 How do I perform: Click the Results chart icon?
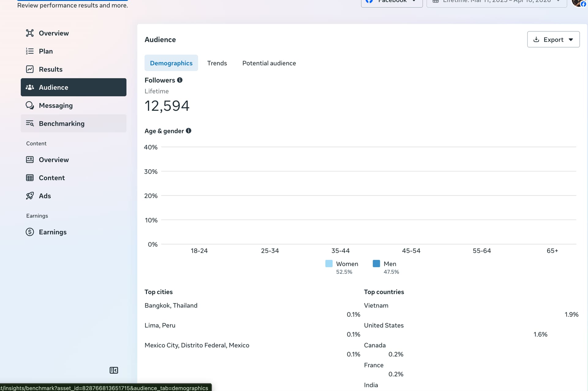pyautogui.click(x=30, y=69)
